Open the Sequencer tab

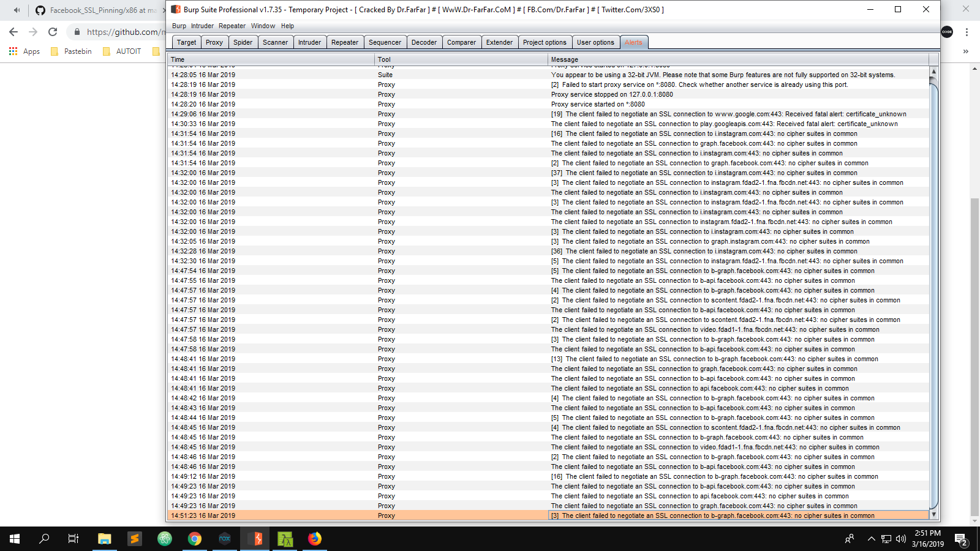click(385, 42)
